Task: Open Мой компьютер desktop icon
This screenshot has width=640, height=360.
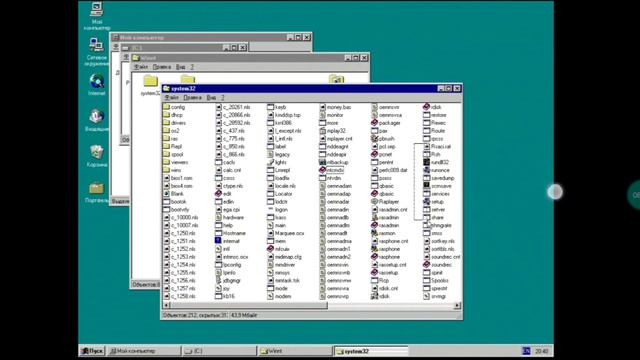Action: (97, 16)
